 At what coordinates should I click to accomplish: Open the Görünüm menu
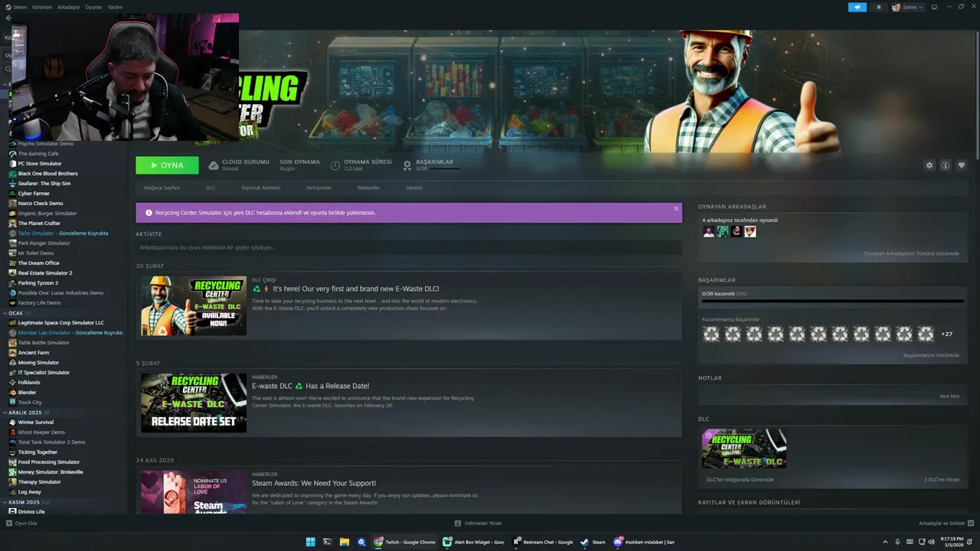click(x=43, y=7)
